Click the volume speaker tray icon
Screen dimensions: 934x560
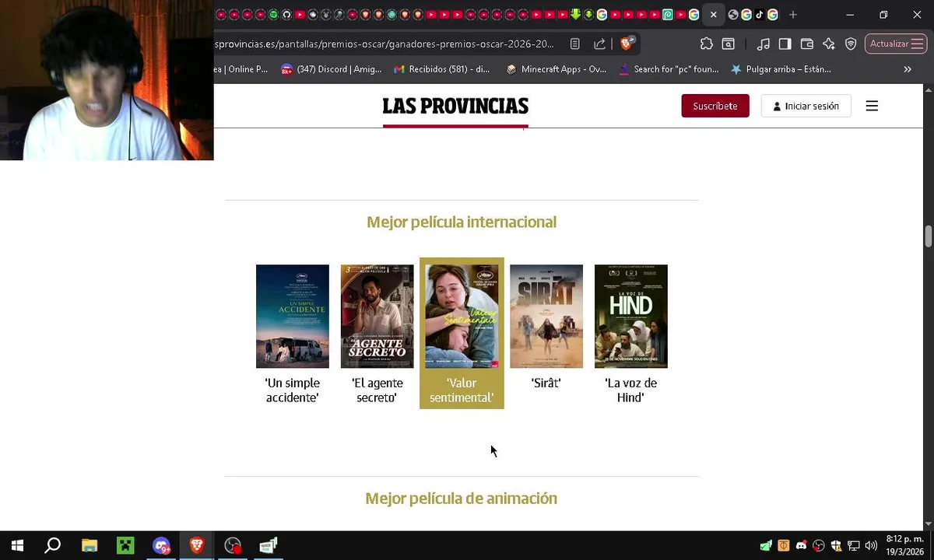[871, 545]
